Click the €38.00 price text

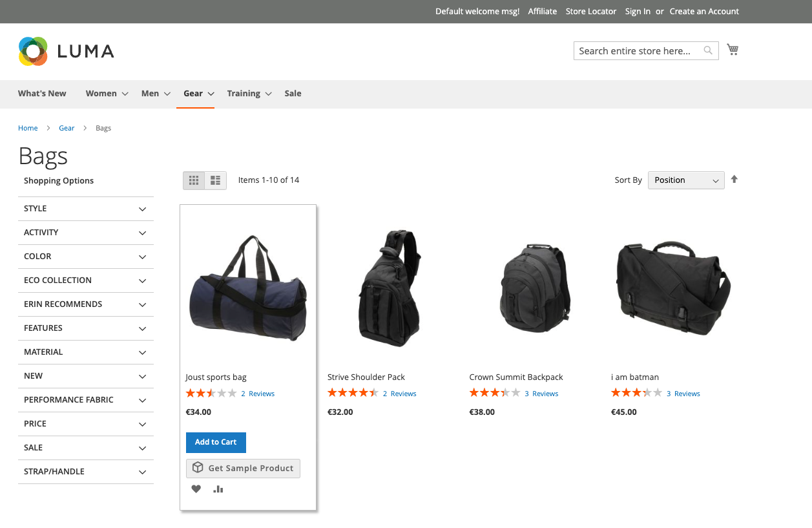(x=482, y=412)
